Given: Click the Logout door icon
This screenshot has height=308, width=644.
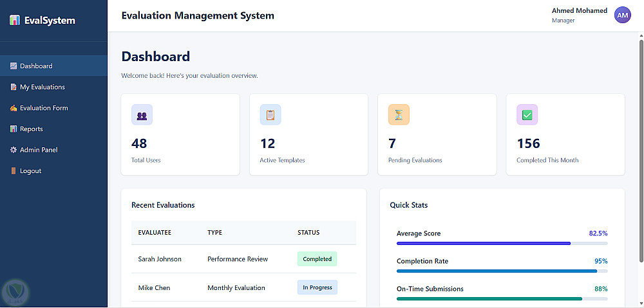Looking at the screenshot, I should pyautogui.click(x=14, y=170).
